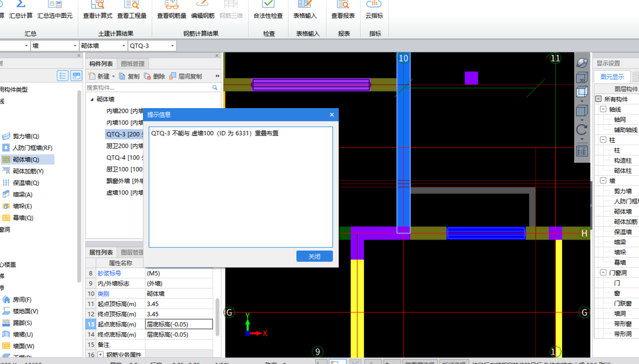Click 关闭 button in the dialog
This screenshot has height=364, width=639.
[x=315, y=256]
